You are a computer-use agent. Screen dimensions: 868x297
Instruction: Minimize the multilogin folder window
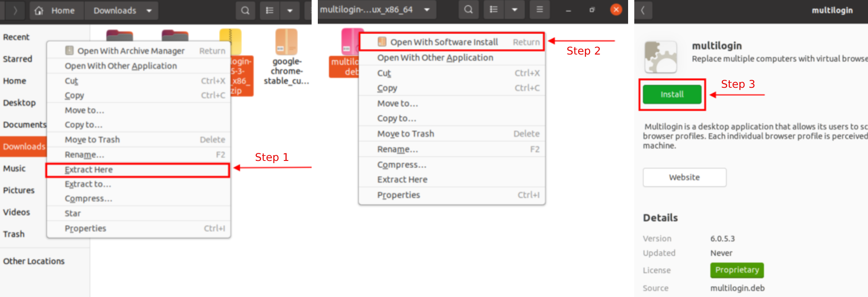[568, 10]
